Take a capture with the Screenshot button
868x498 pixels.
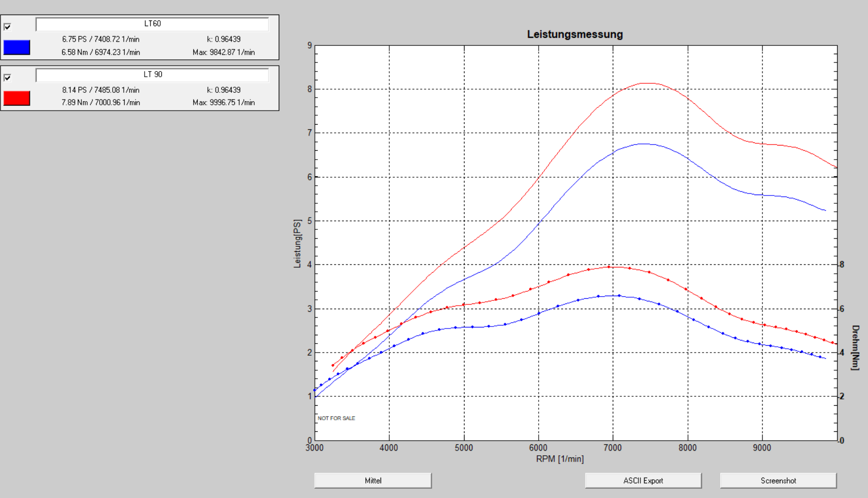778,480
